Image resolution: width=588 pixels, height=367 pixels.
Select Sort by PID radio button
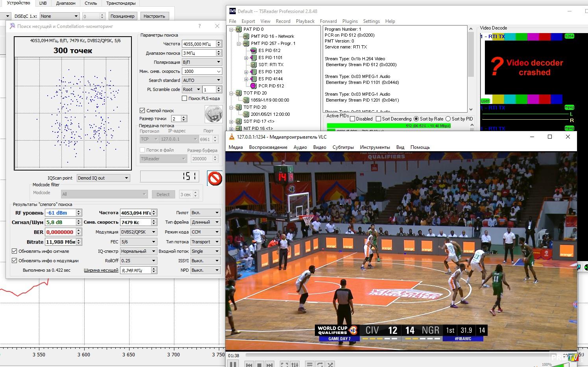[x=448, y=119]
